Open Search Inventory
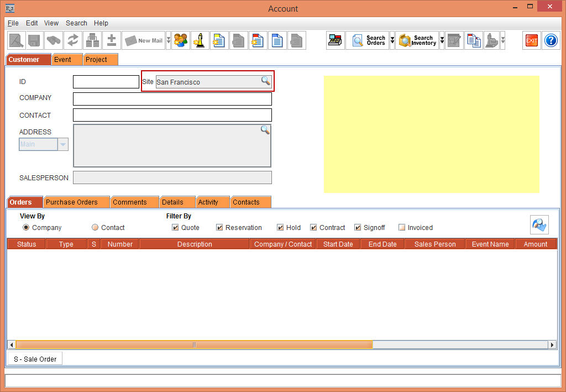Screen dimensions: 566x392 (x=416, y=40)
